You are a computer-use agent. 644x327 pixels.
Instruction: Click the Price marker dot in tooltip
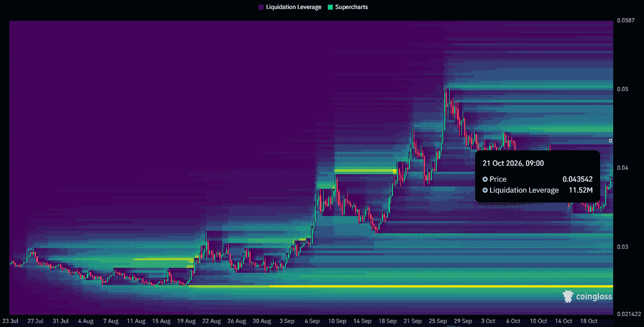(485, 179)
